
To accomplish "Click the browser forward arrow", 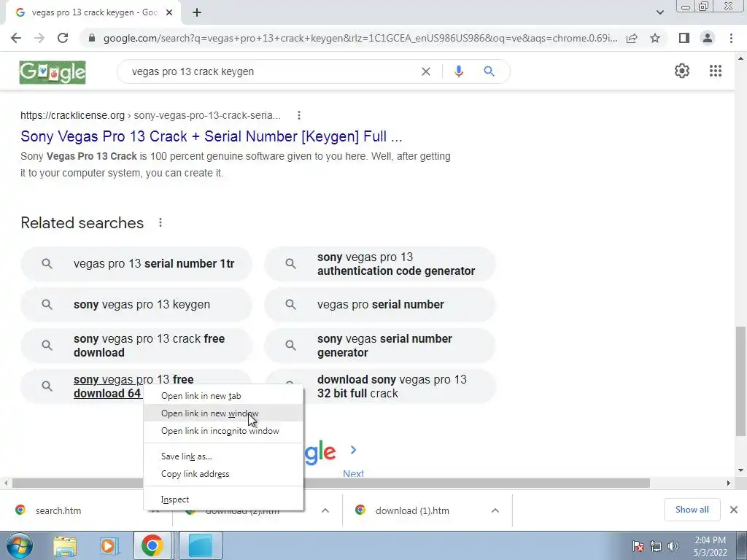I will (39, 38).
